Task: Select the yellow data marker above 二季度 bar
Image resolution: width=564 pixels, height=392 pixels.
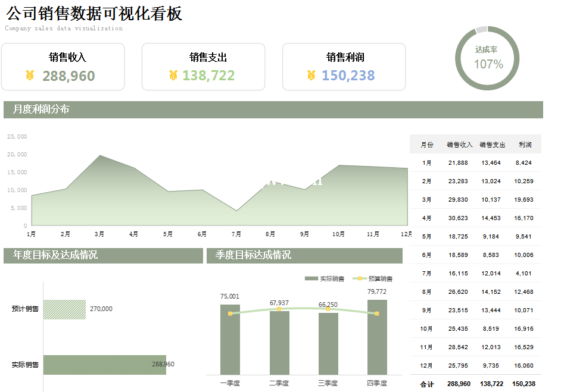Action: pos(279,309)
